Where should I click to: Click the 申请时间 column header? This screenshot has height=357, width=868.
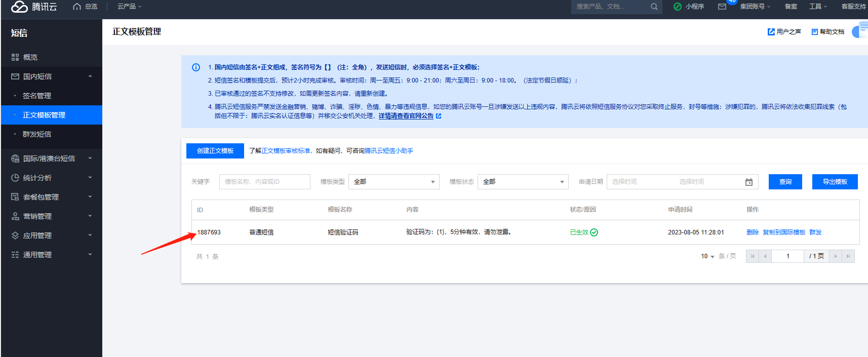click(x=680, y=210)
